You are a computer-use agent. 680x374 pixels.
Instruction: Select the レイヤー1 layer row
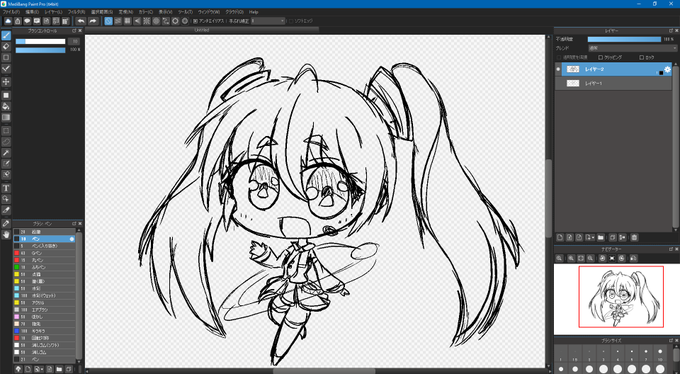click(x=613, y=83)
